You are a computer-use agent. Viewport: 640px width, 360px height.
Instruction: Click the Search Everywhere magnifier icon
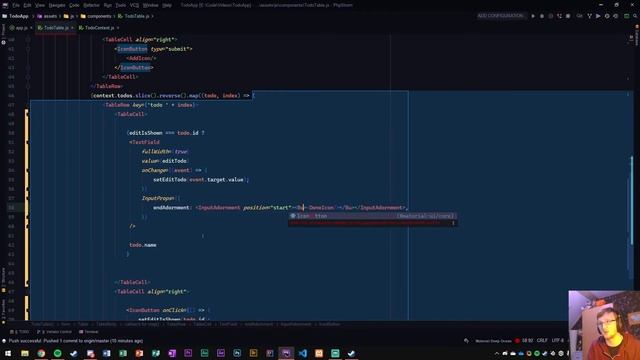tap(635, 16)
